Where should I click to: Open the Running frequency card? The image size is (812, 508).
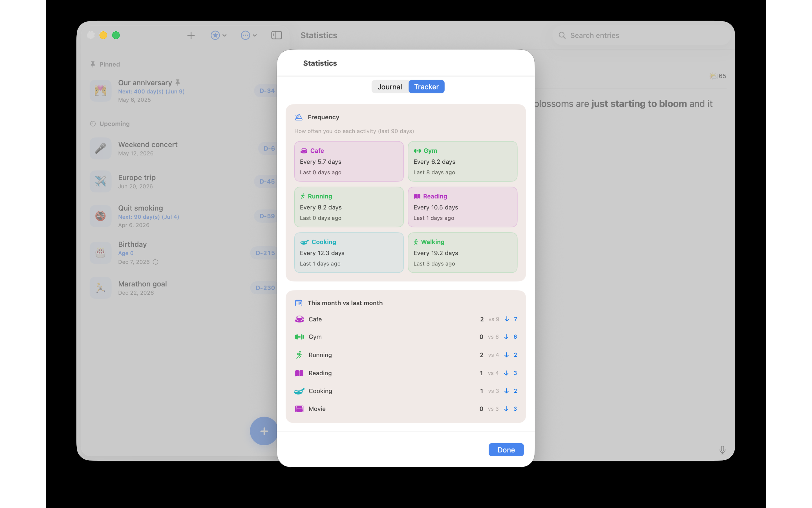(348, 207)
